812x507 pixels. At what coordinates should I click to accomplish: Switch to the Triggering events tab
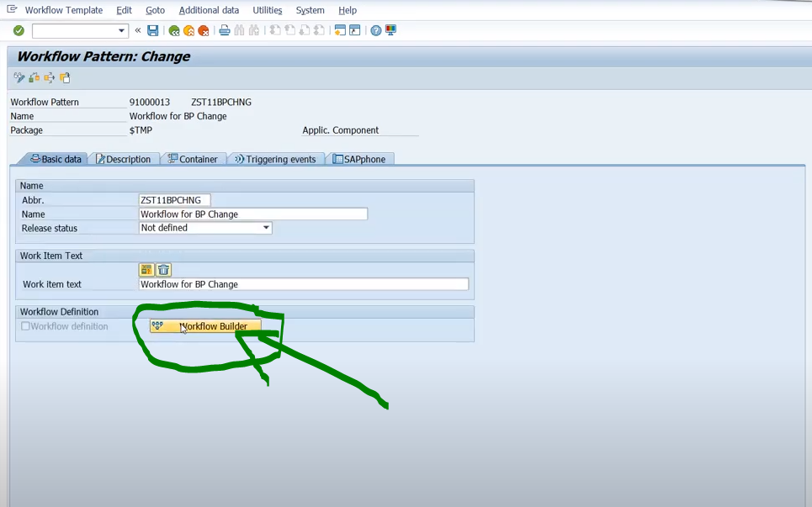pyautogui.click(x=275, y=159)
